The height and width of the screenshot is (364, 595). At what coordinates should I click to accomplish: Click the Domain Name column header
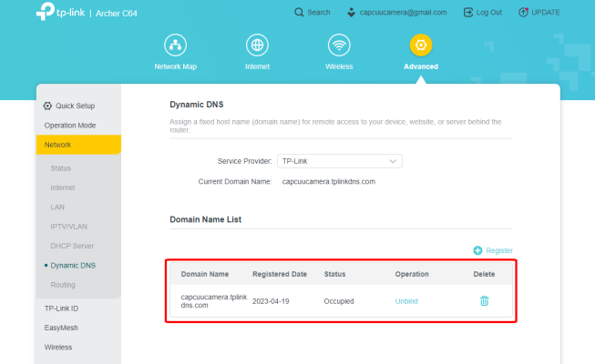pyautogui.click(x=204, y=274)
